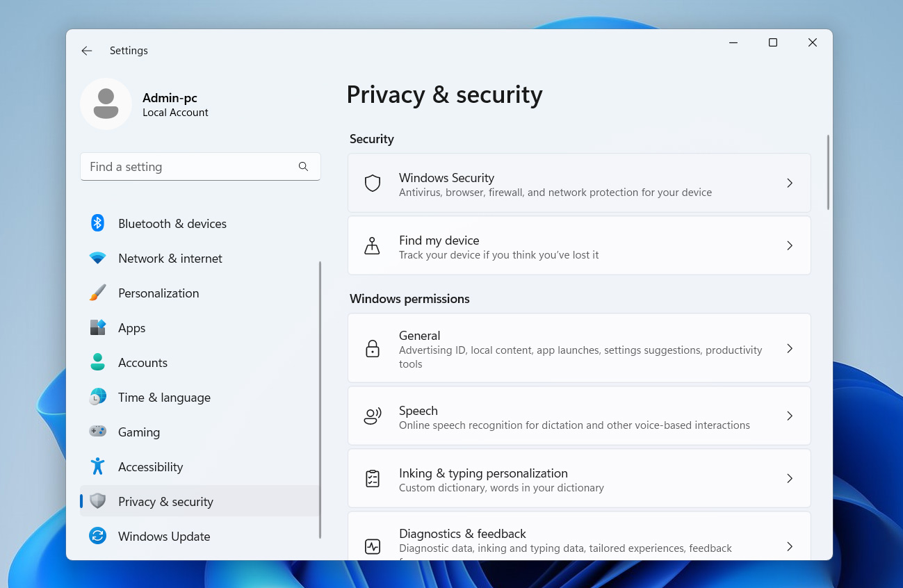Open the Speech row chevron
This screenshot has width=903, height=588.
click(x=790, y=416)
